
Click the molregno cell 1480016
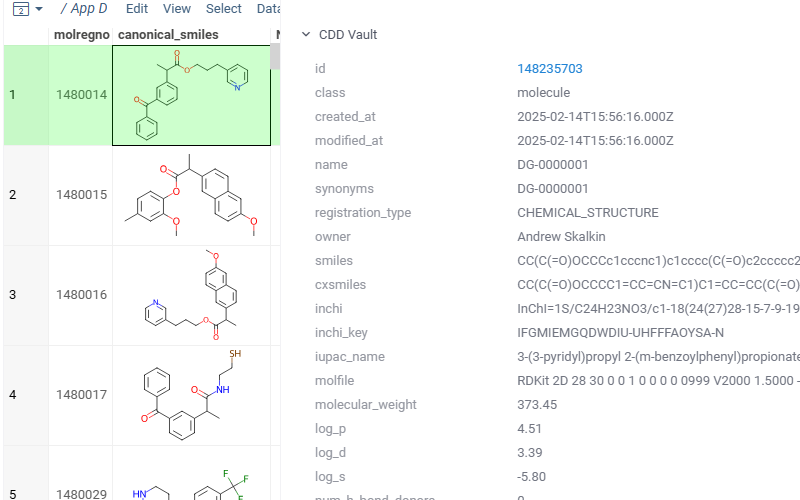[81, 295]
